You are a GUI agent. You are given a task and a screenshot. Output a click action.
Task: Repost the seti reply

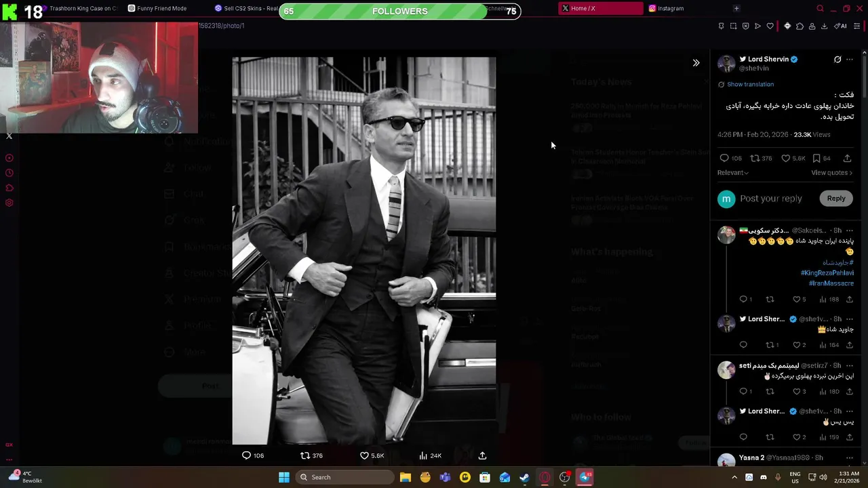pos(770,391)
